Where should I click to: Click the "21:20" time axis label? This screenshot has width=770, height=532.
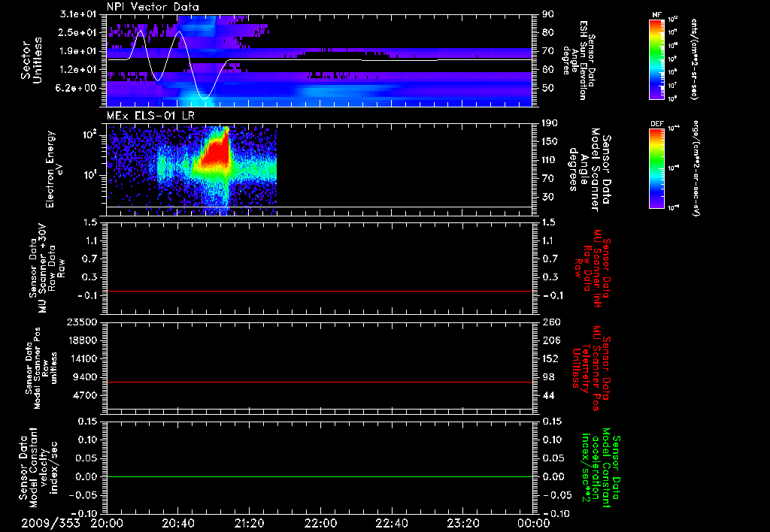(x=249, y=523)
